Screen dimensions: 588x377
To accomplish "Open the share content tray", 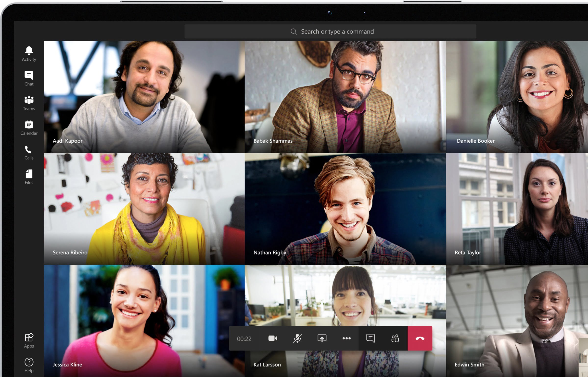I will coord(322,338).
